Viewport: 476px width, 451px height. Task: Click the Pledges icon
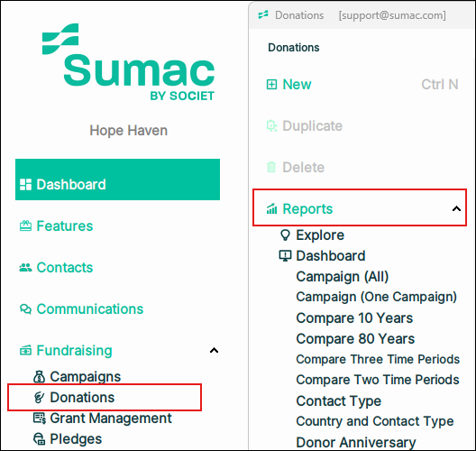click(39, 439)
